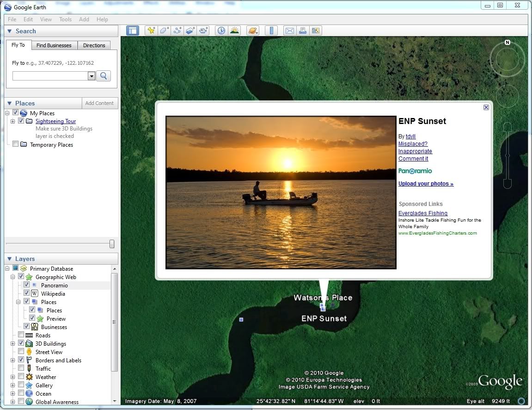
Task: Disable the Wikipedia layer checkbox
Action: (x=26, y=293)
